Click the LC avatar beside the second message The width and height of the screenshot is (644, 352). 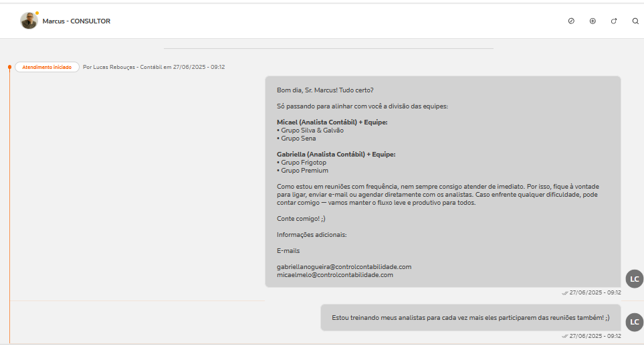point(634,323)
